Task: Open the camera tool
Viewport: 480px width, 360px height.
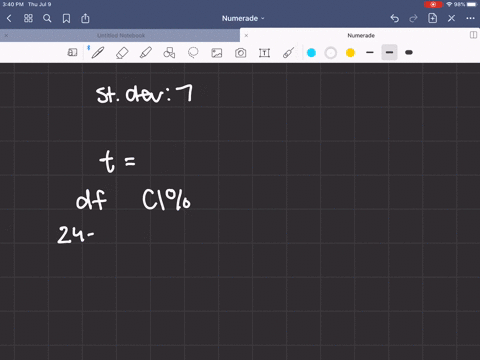Action: coord(240,53)
